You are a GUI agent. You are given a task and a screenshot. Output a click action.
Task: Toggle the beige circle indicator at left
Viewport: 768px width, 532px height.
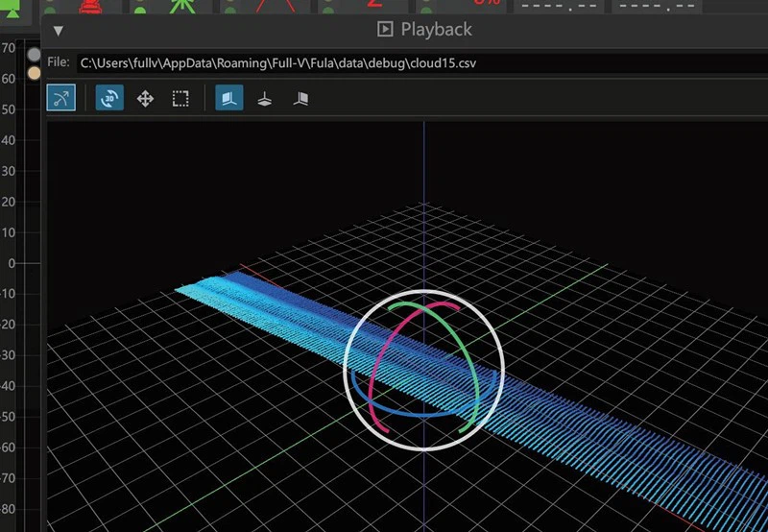coord(35,72)
